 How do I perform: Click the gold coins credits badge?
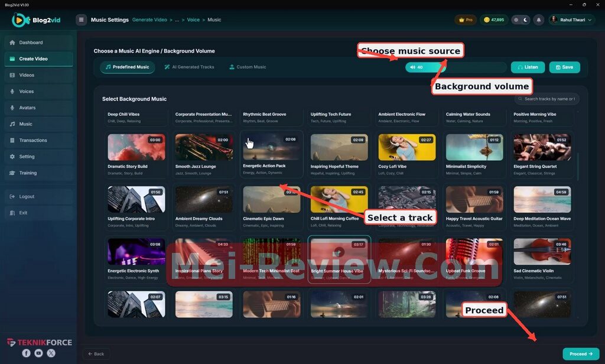click(x=494, y=19)
